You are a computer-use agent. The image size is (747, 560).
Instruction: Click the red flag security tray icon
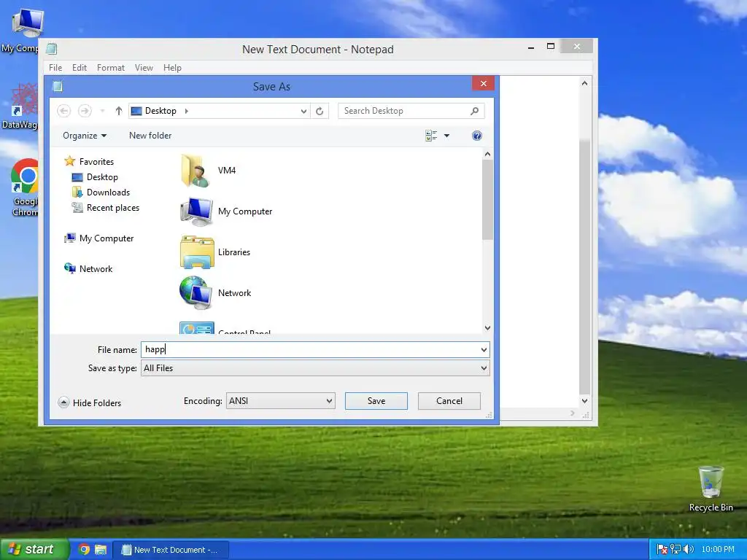click(x=662, y=549)
